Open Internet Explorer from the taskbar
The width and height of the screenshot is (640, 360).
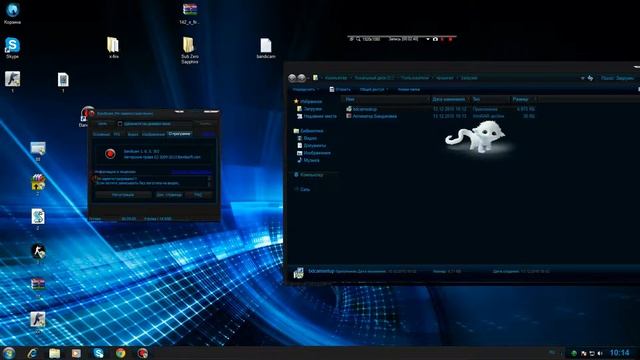click(33, 353)
